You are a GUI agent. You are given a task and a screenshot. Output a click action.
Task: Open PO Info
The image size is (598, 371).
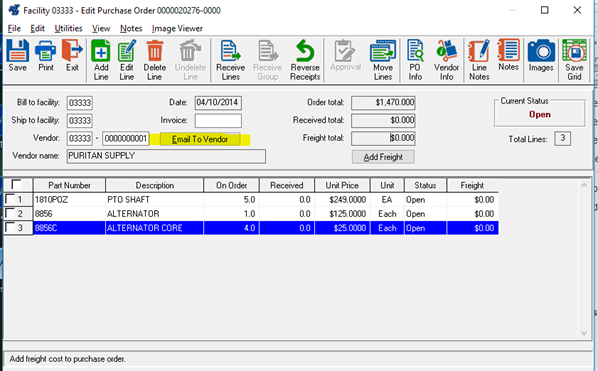click(x=415, y=60)
